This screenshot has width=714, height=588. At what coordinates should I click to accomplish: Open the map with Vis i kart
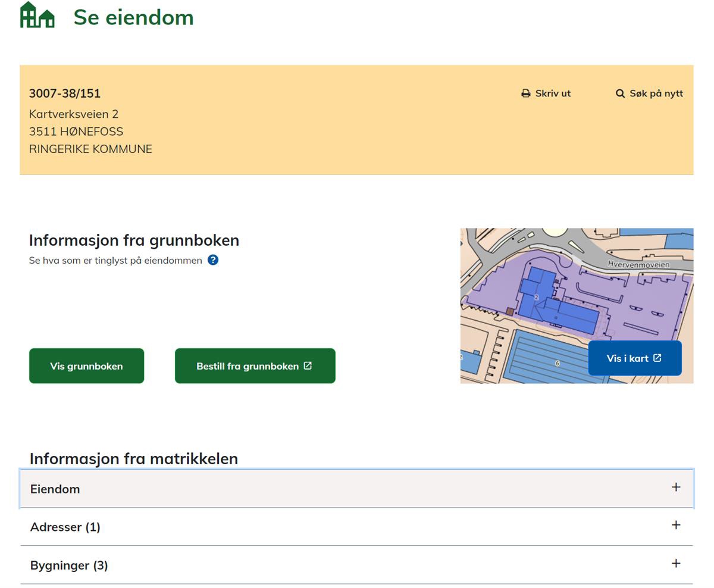pos(627,358)
